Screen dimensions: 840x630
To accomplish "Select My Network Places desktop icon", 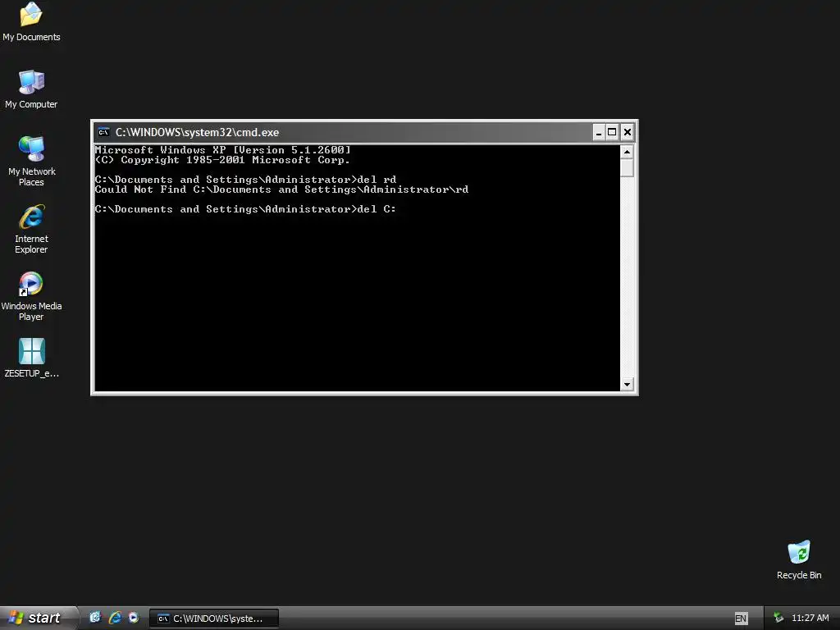I will click(31, 161).
